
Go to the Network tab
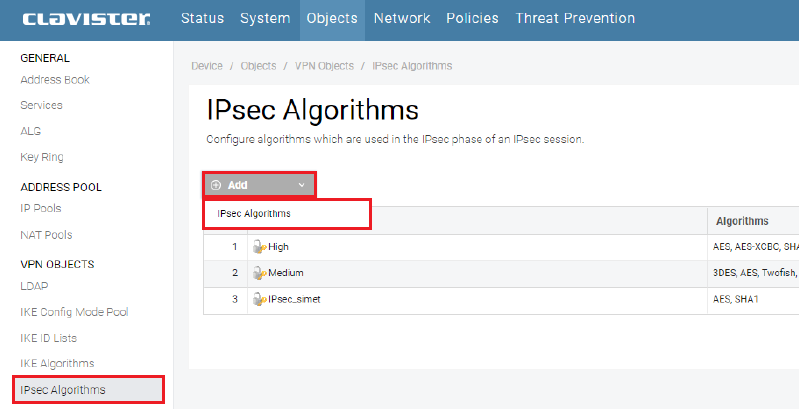401,18
